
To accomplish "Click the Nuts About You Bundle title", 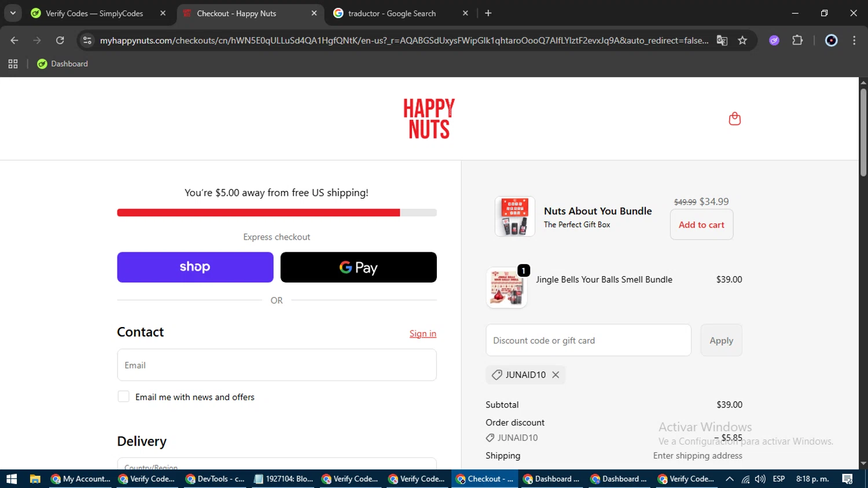I will click(598, 211).
